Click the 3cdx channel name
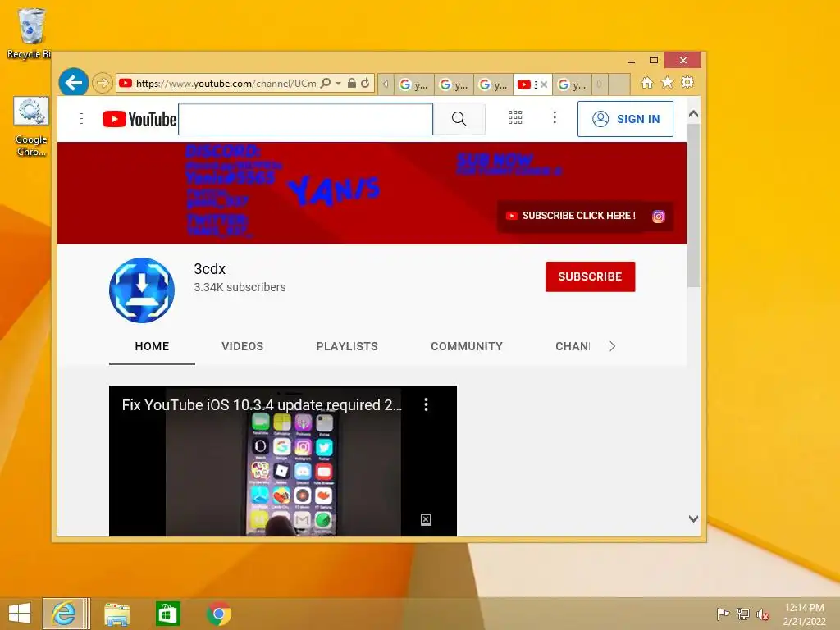Screen dimensions: 840x630 pos(209,269)
